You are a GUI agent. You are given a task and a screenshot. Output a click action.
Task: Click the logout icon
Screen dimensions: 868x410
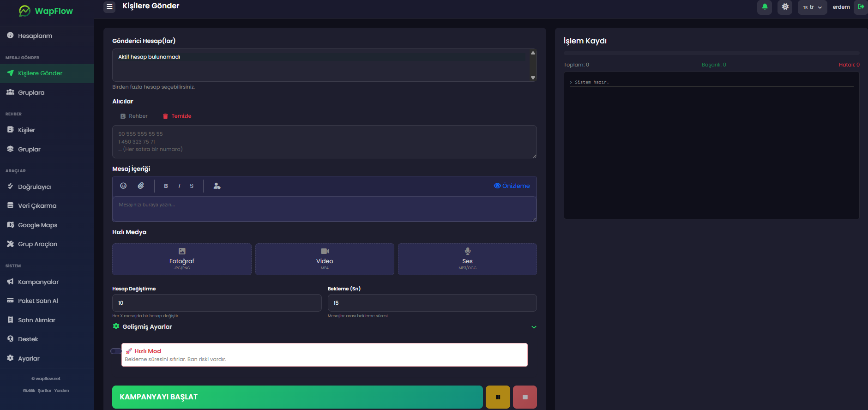[861, 7]
